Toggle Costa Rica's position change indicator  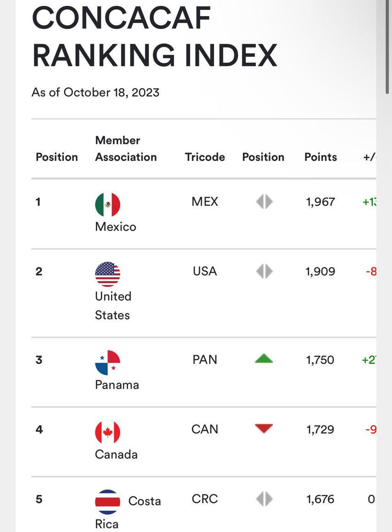[x=264, y=499]
